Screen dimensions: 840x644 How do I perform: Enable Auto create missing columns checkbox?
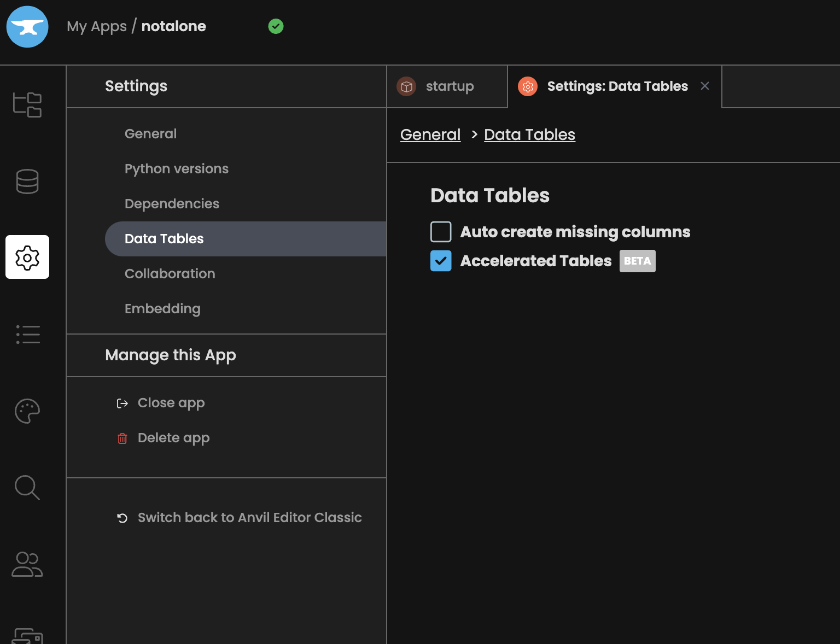click(x=441, y=232)
